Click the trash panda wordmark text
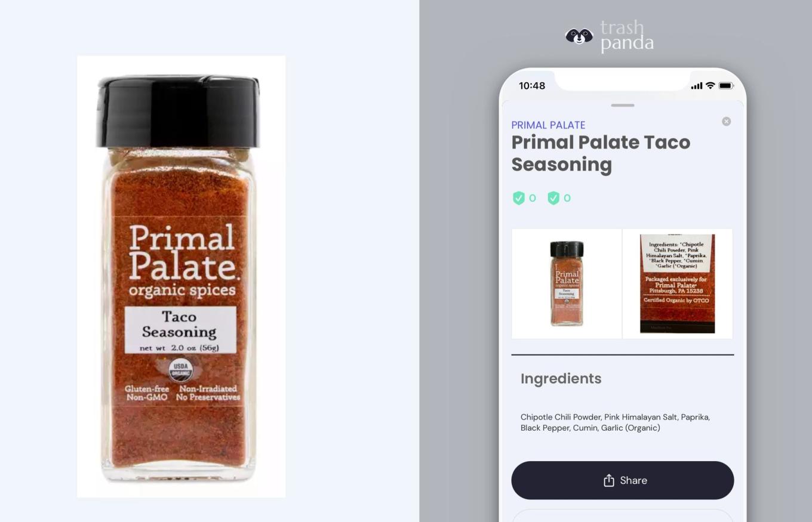This screenshot has height=522, width=812. (627, 36)
